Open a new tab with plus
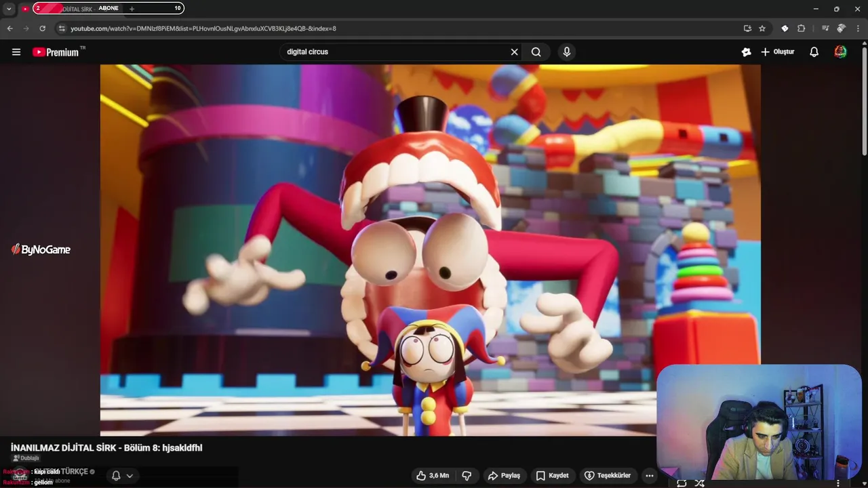This screenshot has height=488, width=868. pyautogui.click(x=132, y=9)
